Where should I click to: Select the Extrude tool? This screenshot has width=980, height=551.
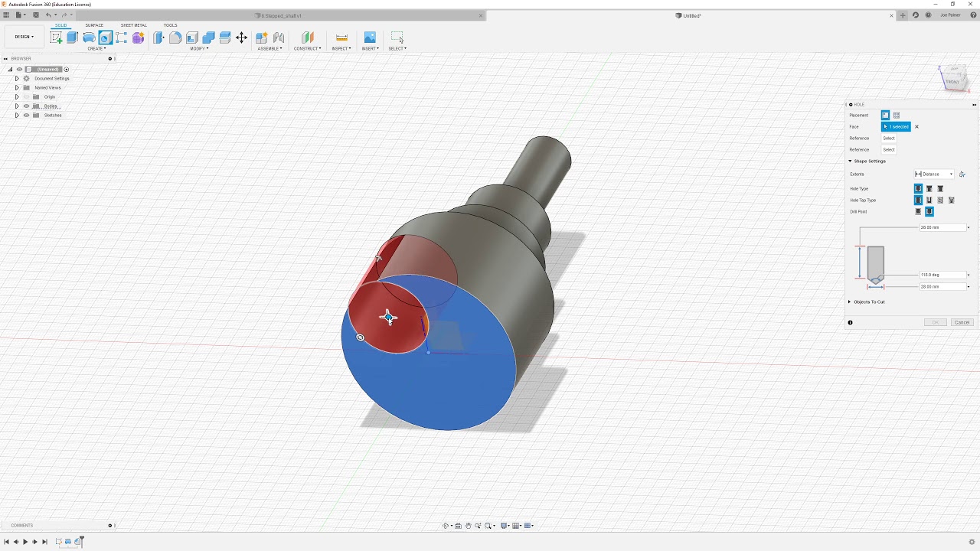click(72, 37)
